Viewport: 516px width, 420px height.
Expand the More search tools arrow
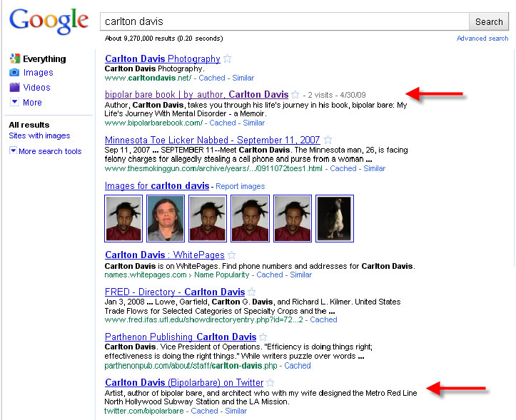click(13, 150)
